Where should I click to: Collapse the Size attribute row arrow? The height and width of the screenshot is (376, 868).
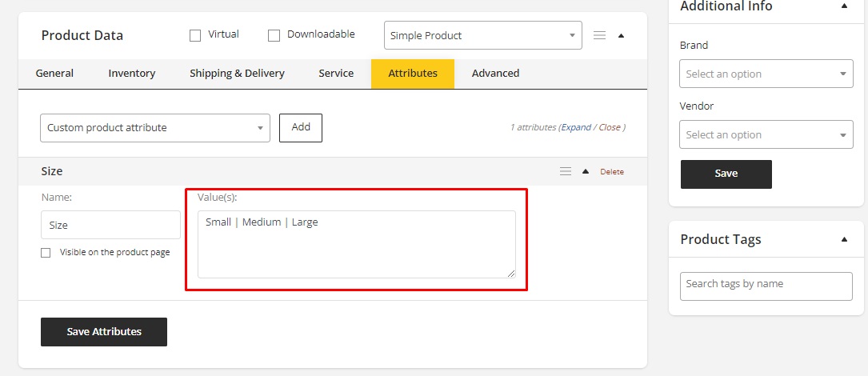(x=585, y=171)
